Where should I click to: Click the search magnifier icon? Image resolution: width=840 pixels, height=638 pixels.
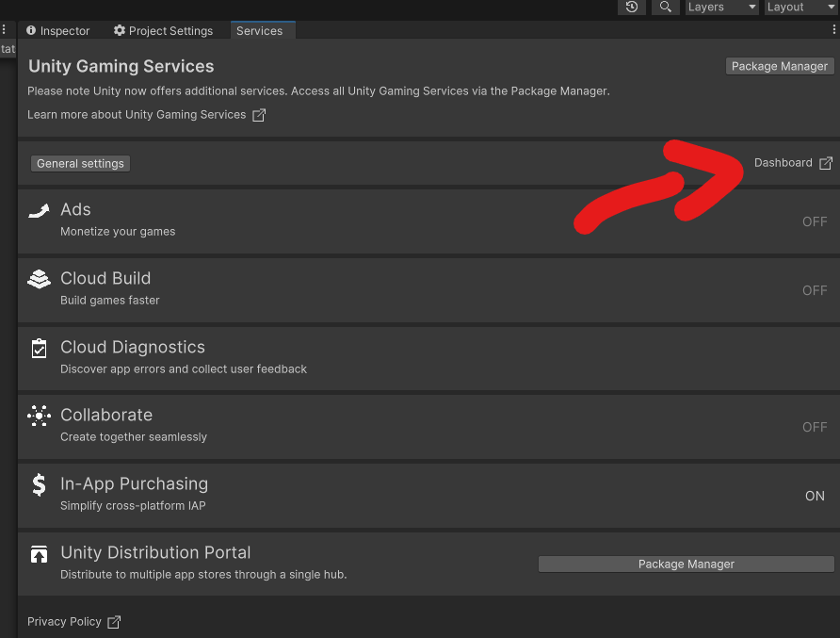[665, 7]
